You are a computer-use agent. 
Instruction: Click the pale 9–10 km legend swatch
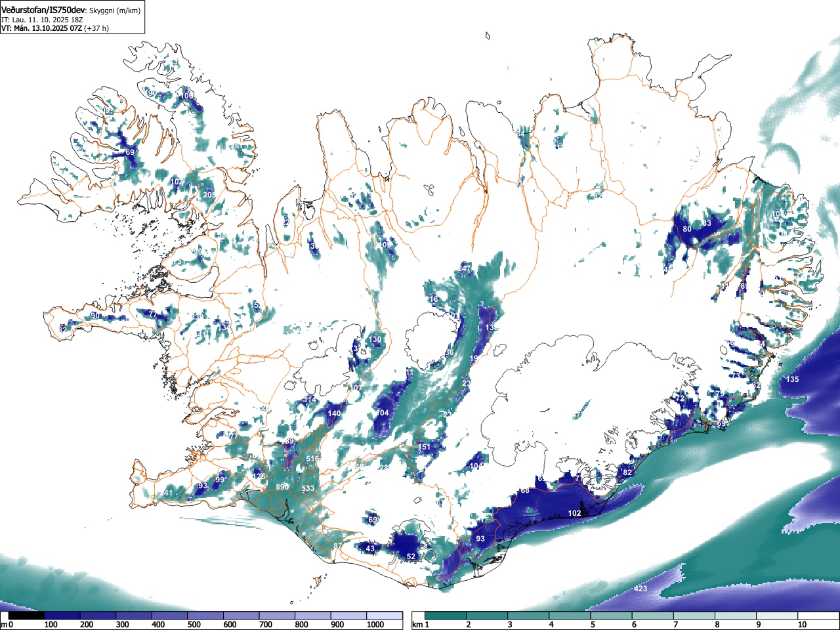click(778, 616)
